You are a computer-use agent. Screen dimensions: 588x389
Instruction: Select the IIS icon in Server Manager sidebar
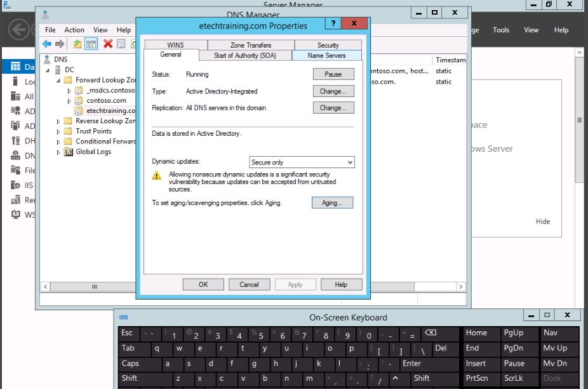click(15, 185)
